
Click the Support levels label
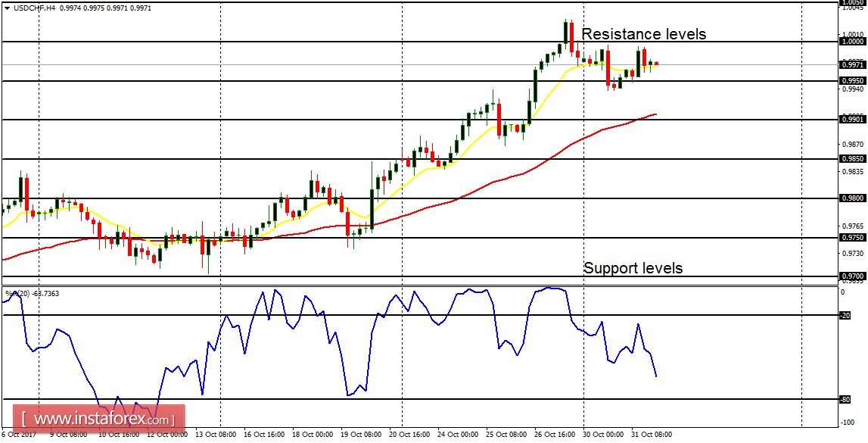point(633,267)
